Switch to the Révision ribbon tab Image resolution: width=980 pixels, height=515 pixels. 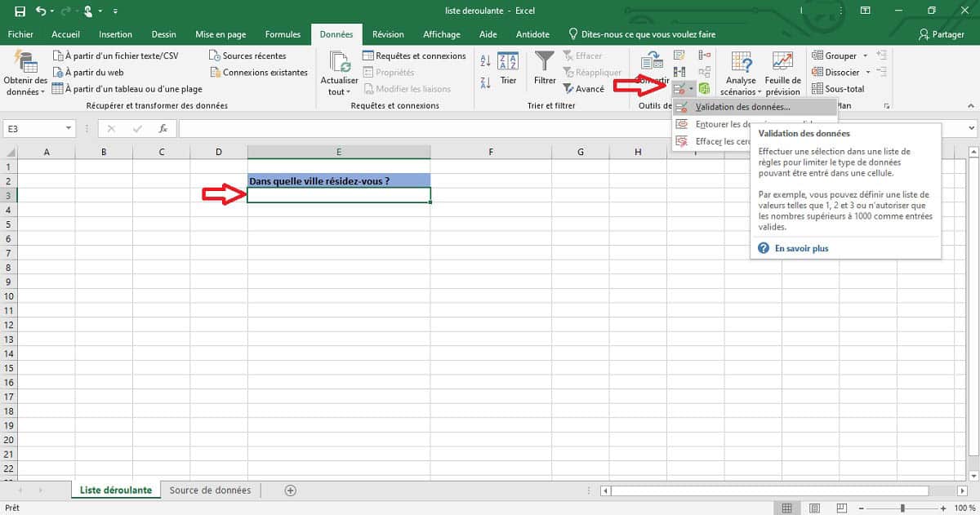388,34
